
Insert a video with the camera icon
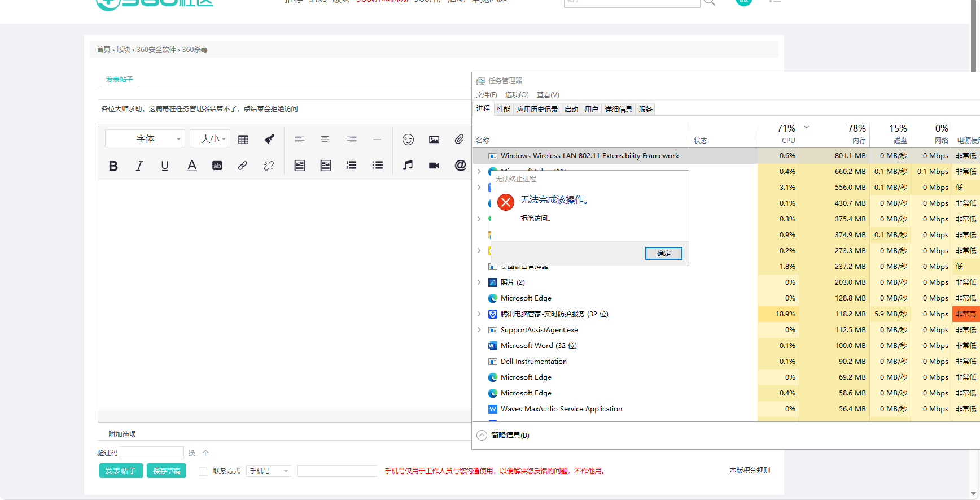pos(434,166)
